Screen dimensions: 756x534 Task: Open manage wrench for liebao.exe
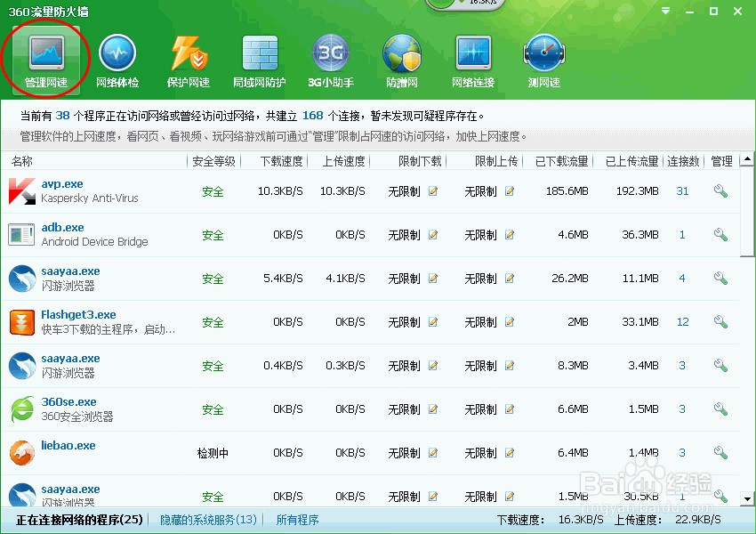pyautogui.click(x=720, y=452)
